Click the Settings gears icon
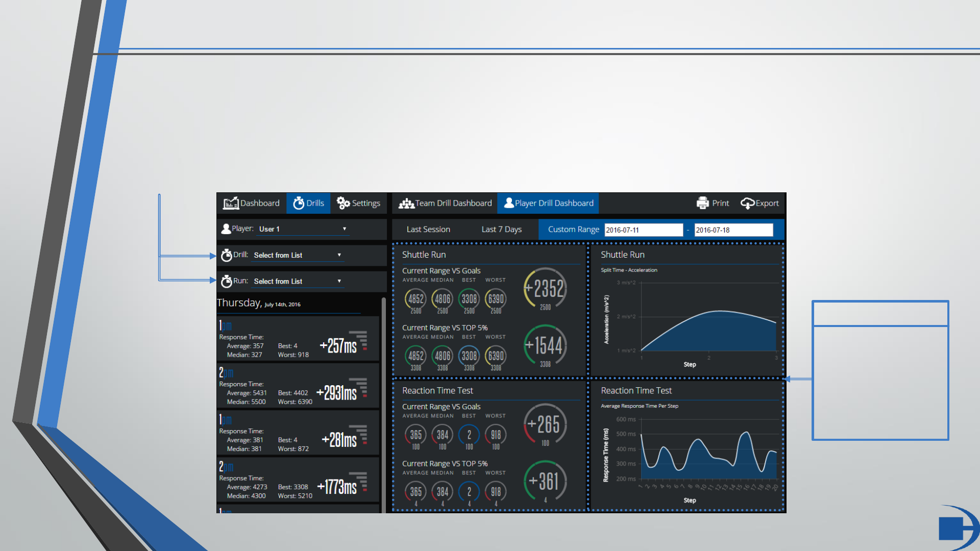The image size is (980, 551). coord(343,203)
